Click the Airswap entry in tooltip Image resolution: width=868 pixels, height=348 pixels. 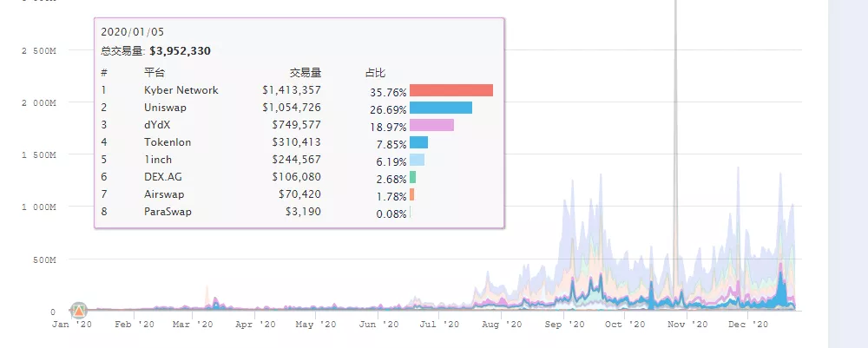(164, 194)
